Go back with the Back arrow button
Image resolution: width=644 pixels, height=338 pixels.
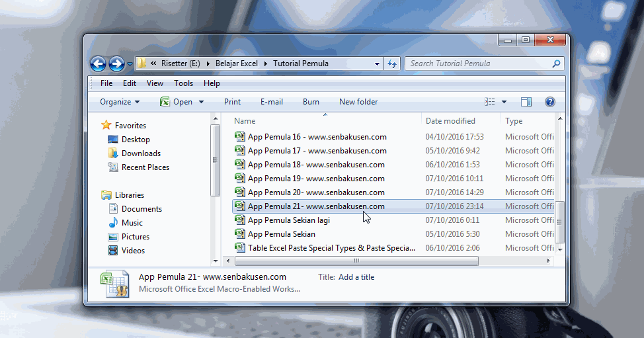[x=98, y=63]
